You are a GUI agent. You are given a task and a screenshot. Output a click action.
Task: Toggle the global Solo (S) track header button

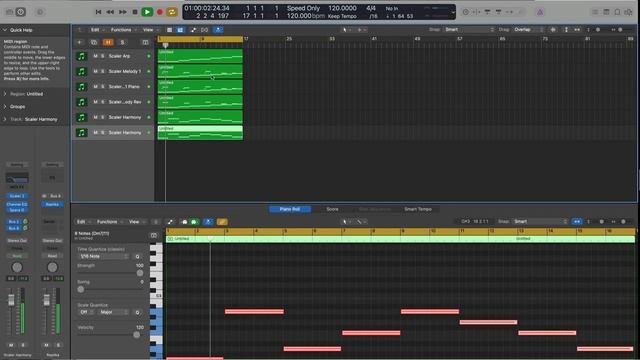[122, 42]
